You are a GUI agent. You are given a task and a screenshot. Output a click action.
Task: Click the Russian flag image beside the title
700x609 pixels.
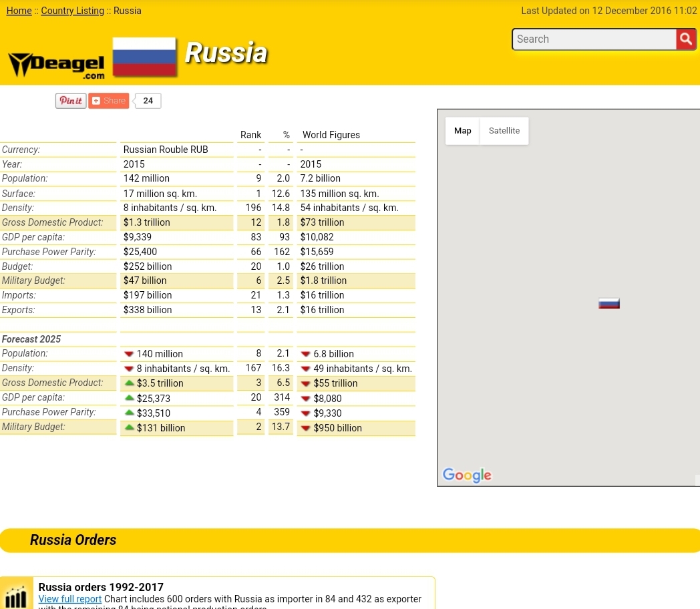(x=144, y=57)
